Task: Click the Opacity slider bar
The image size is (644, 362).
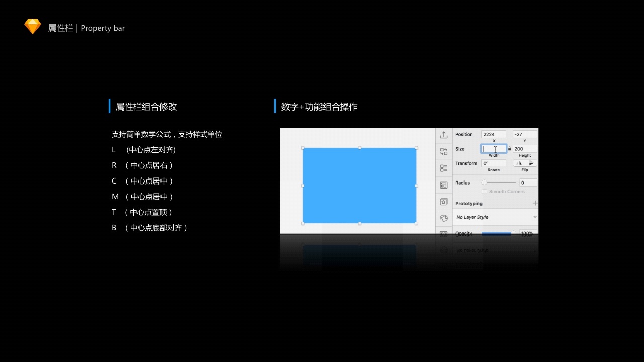Action: (497, 234)
